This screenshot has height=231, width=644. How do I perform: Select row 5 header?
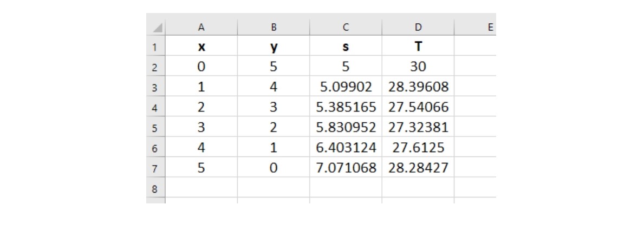pyautogui.click(x=155, y=128)
